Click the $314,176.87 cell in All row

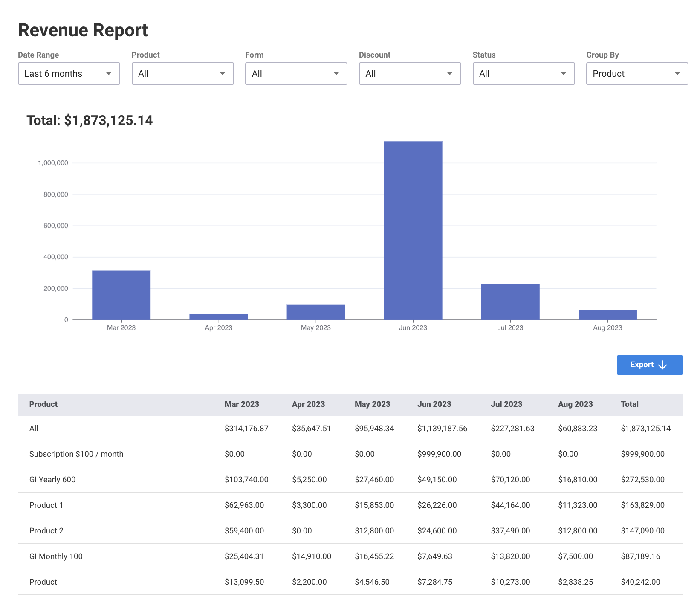(x=246, y=429)
